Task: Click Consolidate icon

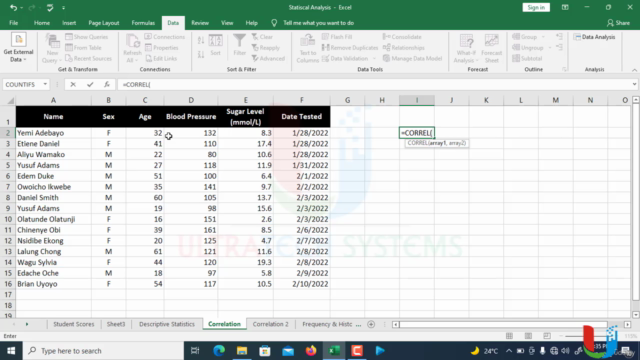Action: tap(387, 37)
